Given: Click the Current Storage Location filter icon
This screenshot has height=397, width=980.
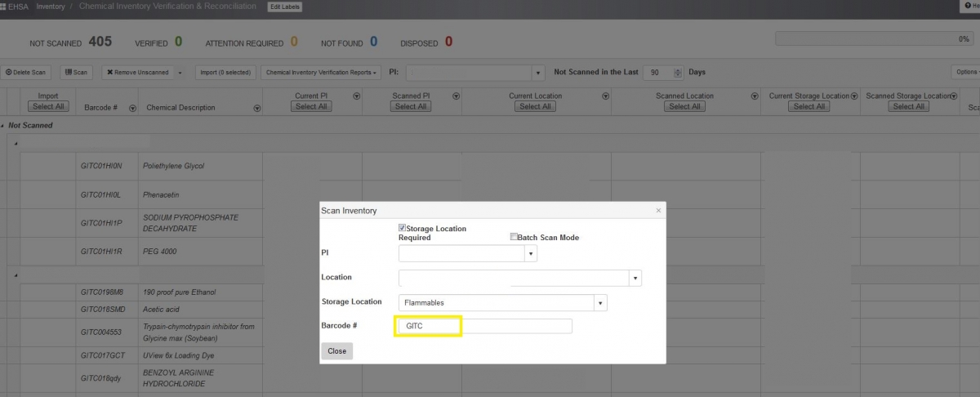Looking at the screenshot, I should click(x=854, y=96).
